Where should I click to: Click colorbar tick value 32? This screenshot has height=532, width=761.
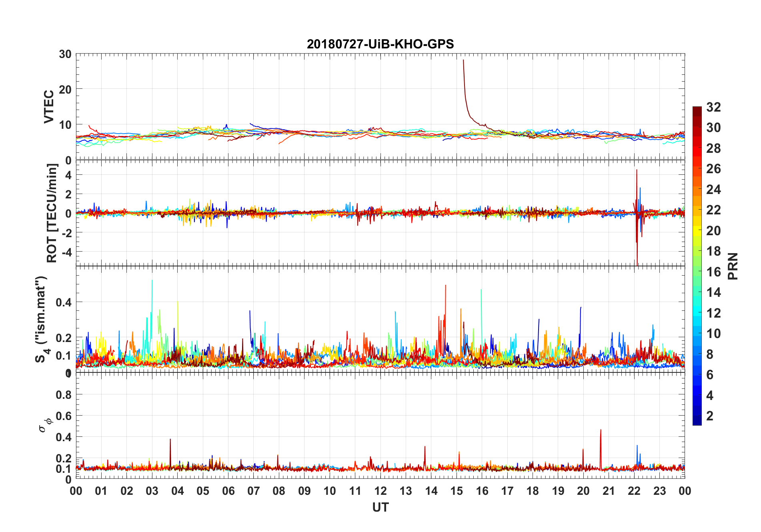(x=713, y=107)
